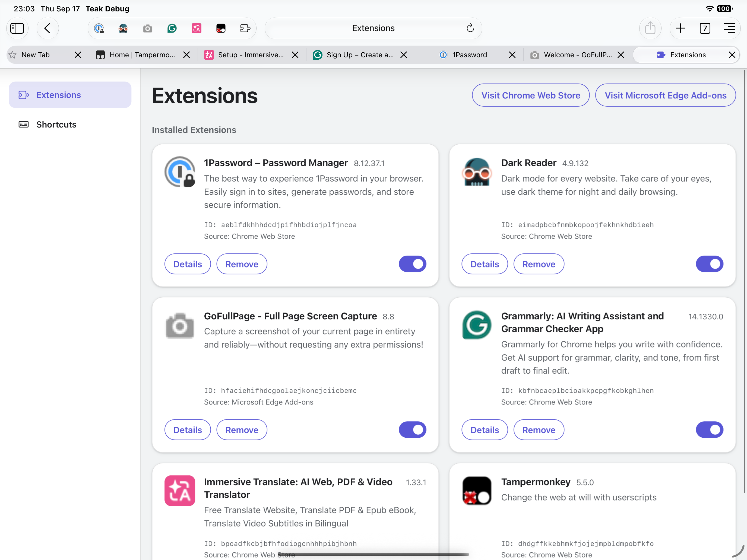The height and width of the screenshot is (560, 747).
Task: Visit Chrome Web Store
Action: [531, 95]
